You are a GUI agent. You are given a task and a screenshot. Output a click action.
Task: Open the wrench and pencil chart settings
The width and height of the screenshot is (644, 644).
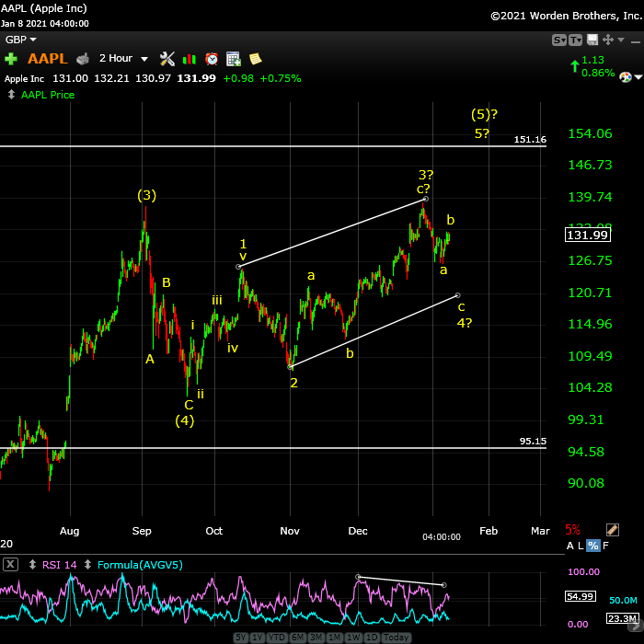(x=167, y=59)
